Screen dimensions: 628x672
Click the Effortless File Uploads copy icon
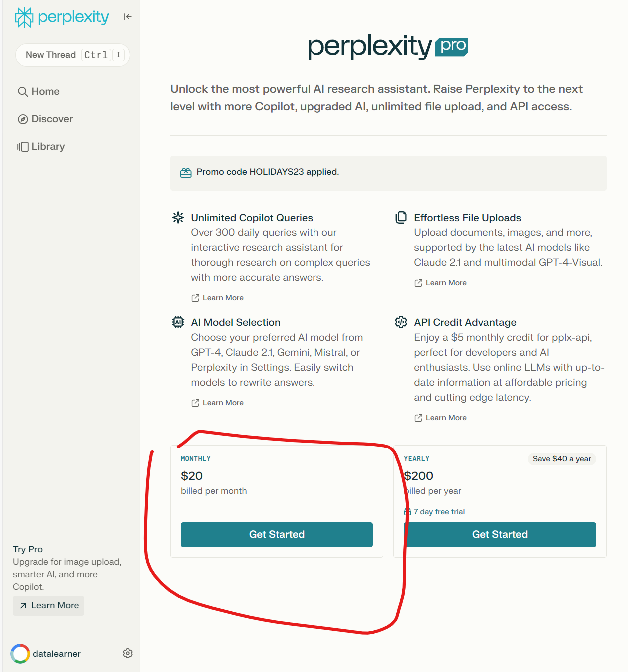pos(401,217)
